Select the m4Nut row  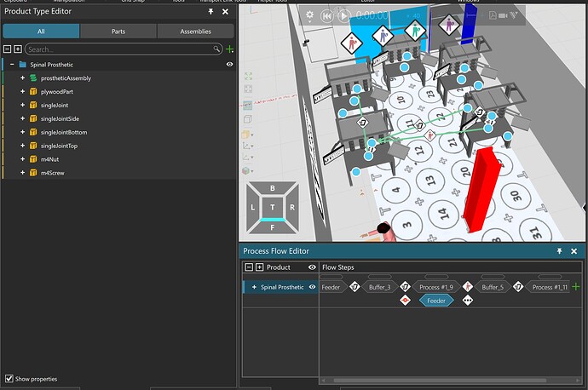pyautogui.click(x=118, y=159)
